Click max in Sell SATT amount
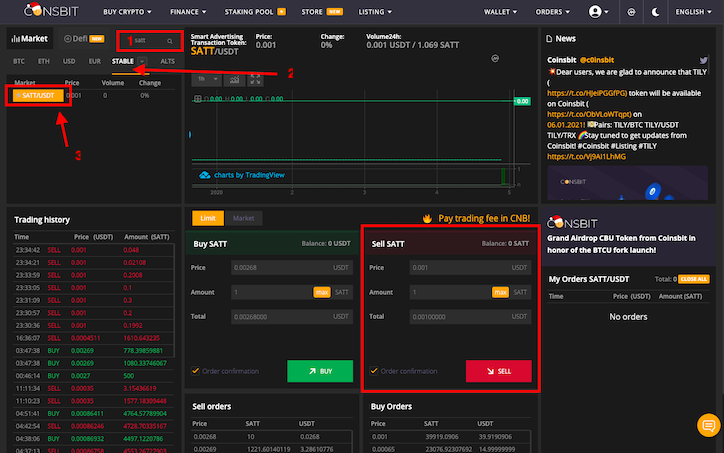The image size is (724, 453). click(x=500, y=292)
